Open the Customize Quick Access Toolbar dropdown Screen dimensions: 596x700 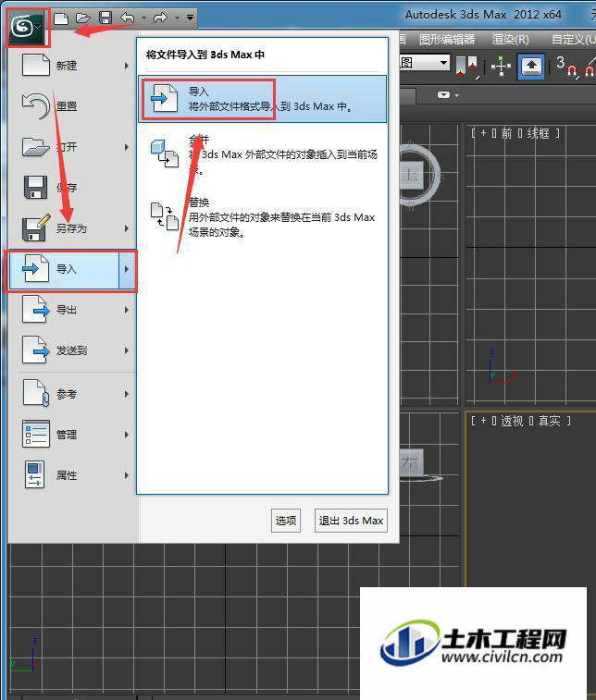point(190,18)
